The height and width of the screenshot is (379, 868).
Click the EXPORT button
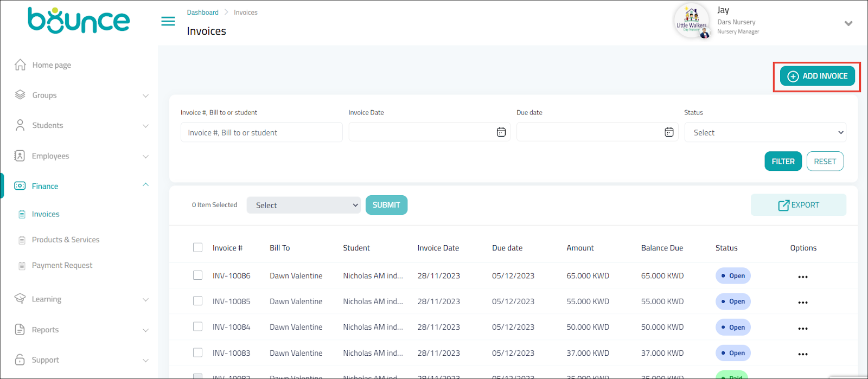[799, 205]
